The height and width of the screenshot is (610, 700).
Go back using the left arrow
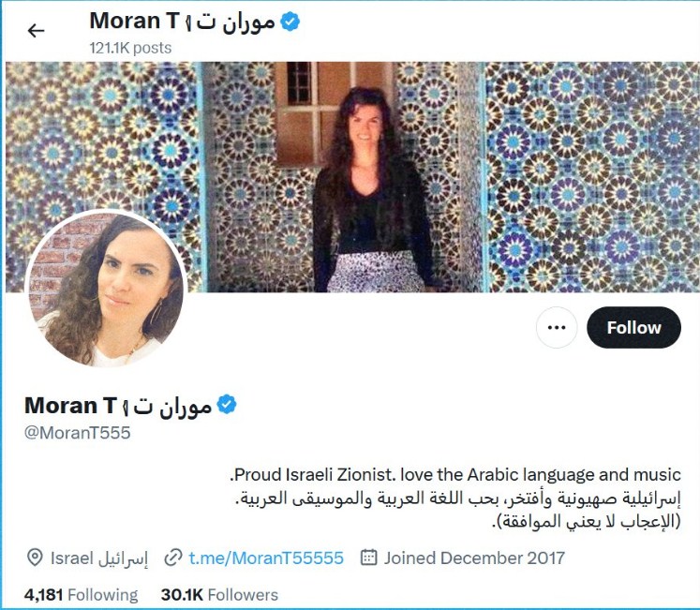click(36, 30)
